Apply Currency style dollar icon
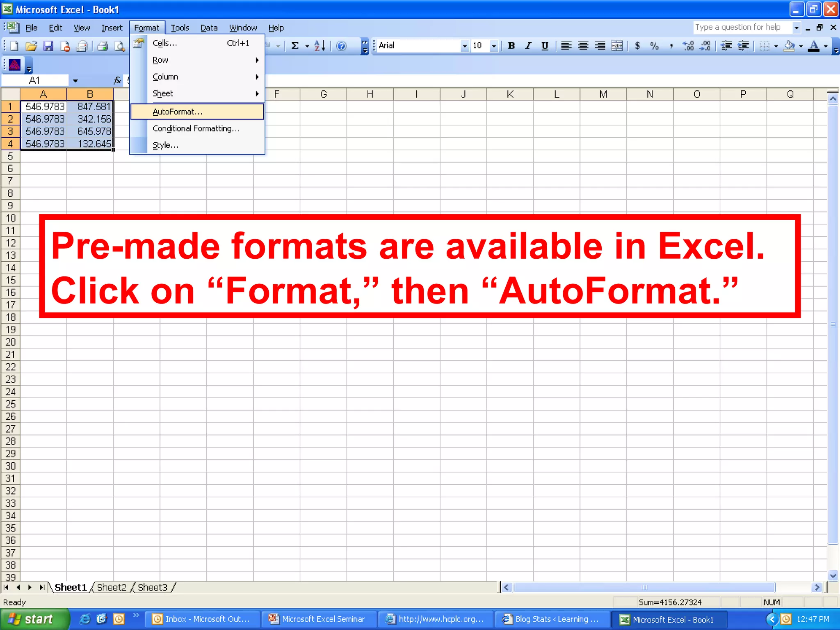The width and height of the screenshot is (840, 630). [x=637, y=46]
